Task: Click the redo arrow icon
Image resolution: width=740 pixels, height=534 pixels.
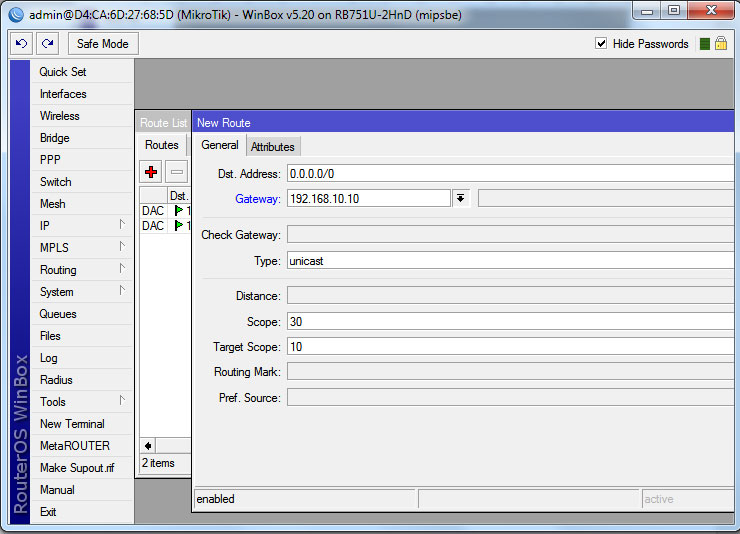Action: (47, 44)
